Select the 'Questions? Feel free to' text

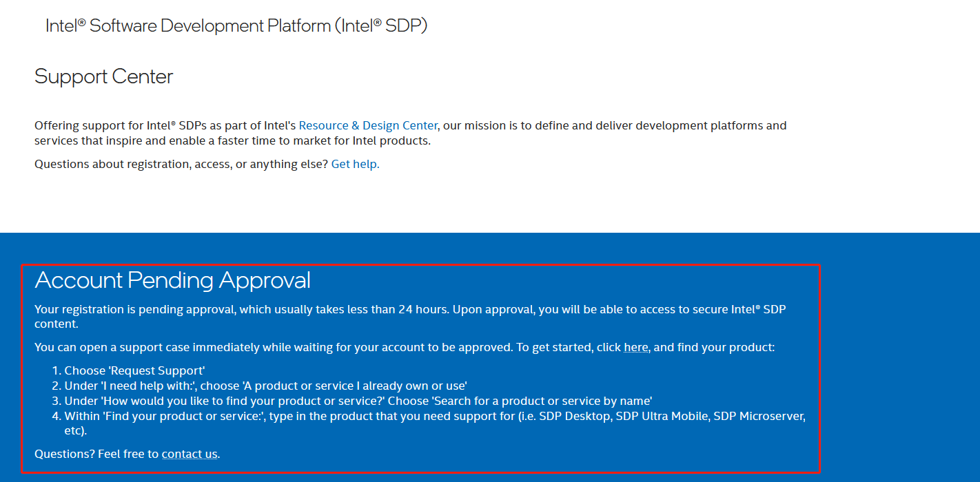(x=96, y=453)
